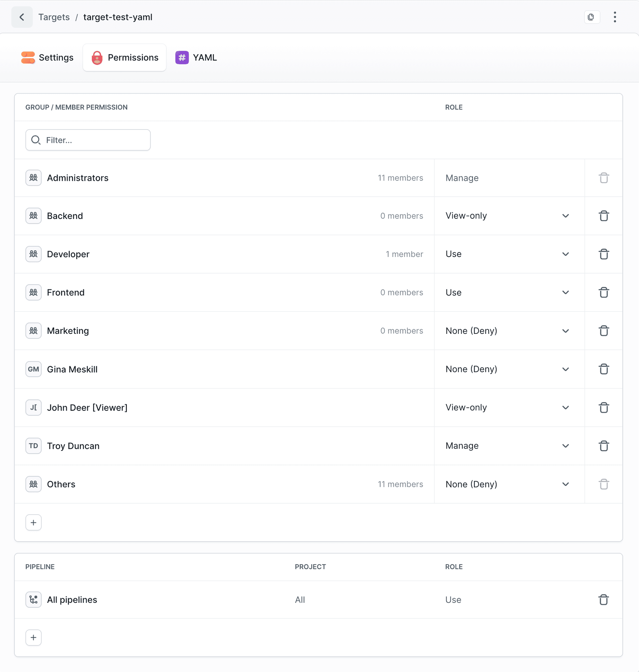This screenshot has width=639, height=672.
Task: Delete the Backend group permission
Action: pos(603,216)
